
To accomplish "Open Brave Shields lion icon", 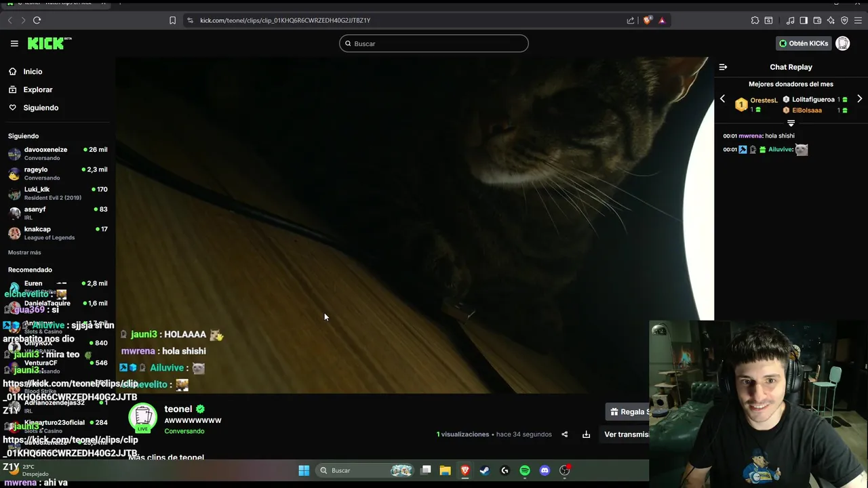I will [647, 20].
